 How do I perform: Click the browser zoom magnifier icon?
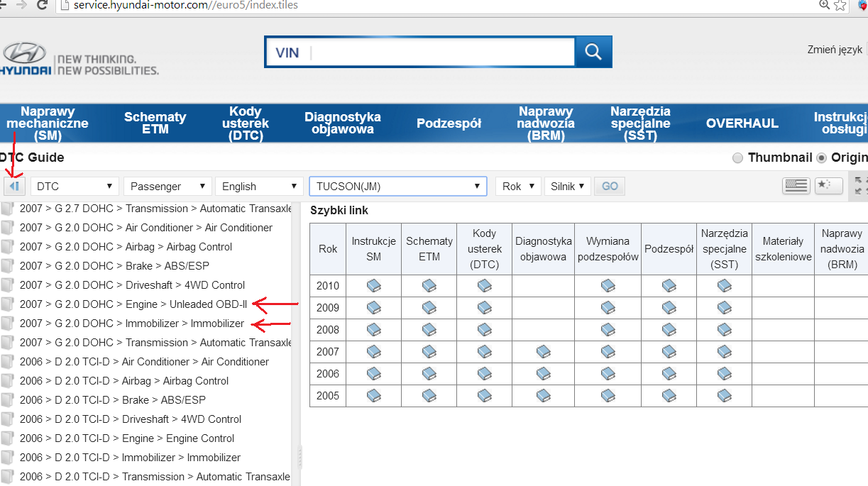tap(825, 4)
